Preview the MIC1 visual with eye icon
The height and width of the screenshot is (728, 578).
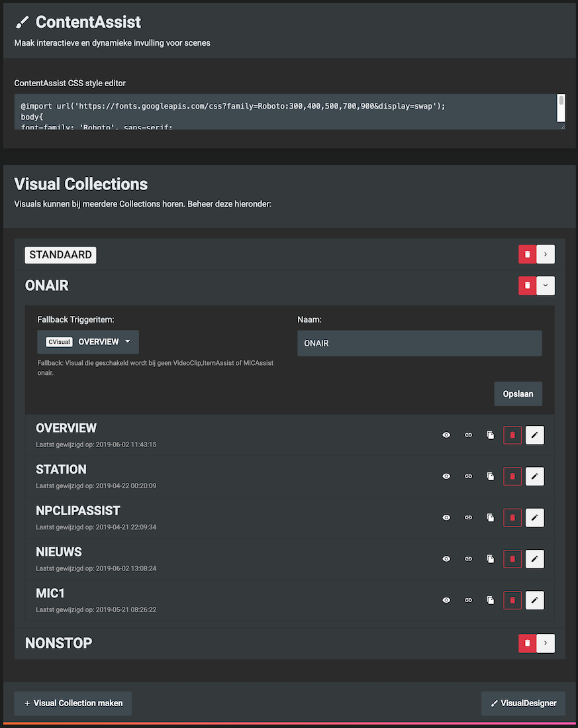(446, 600)
